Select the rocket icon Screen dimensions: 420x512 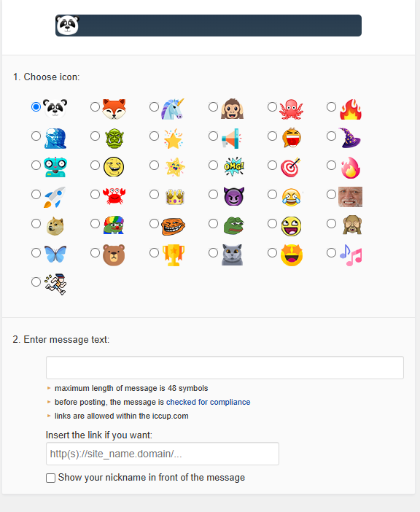point(55,197)
